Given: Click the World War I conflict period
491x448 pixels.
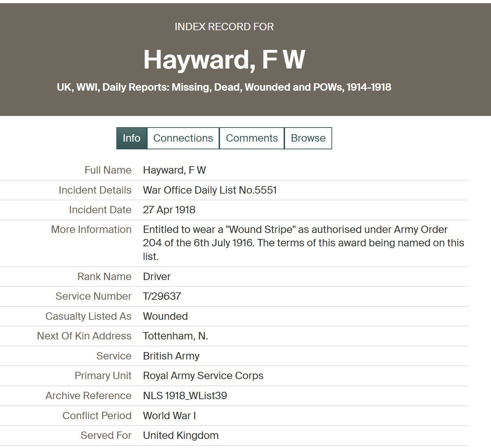Looking at the screenshot, I should pyautogui.click(x=169, y=416).
